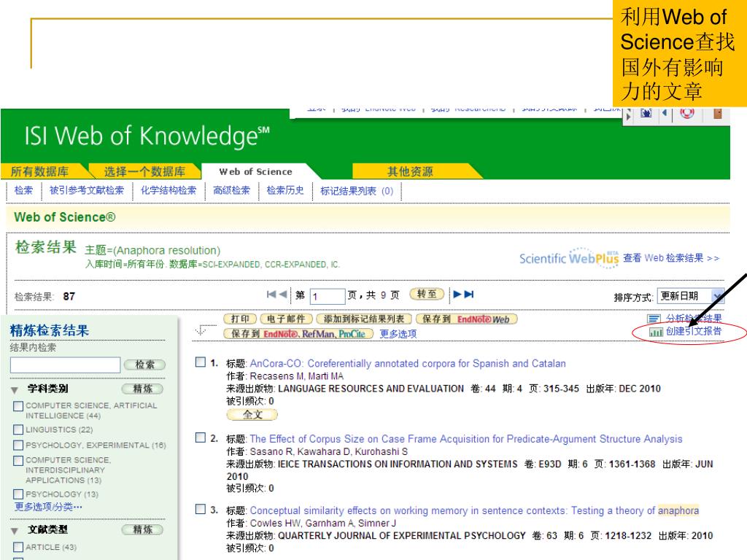The height and width of the screenshot is (560, 747).
Task: Select the checkbox for result 3 Conceptual similarity
Action: (201, 509)
